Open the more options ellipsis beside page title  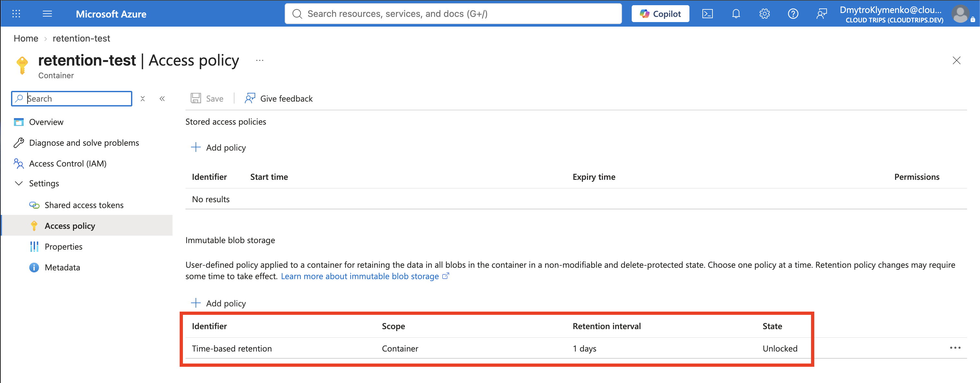pyautogui.click(x=260, y=60)
